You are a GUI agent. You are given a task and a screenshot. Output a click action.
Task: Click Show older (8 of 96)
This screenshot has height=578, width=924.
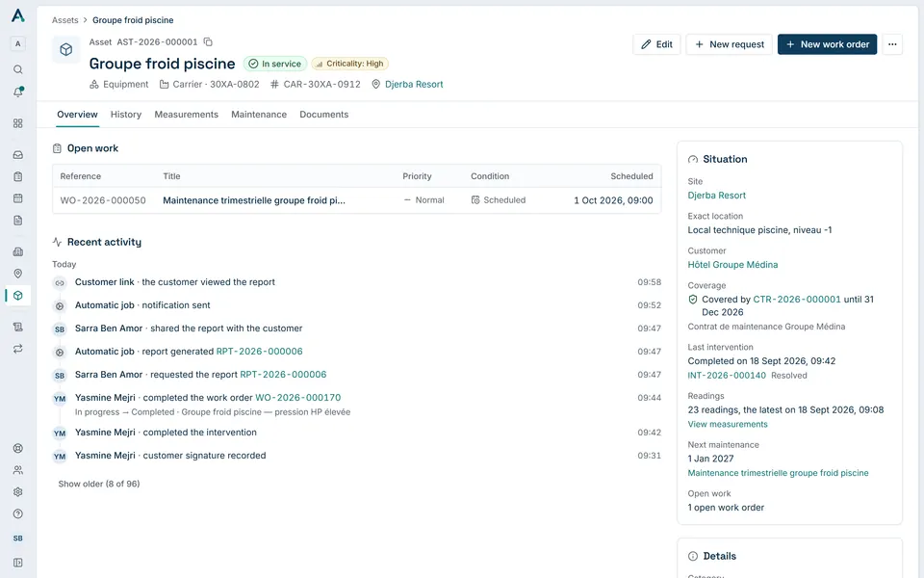coord(99,484)
